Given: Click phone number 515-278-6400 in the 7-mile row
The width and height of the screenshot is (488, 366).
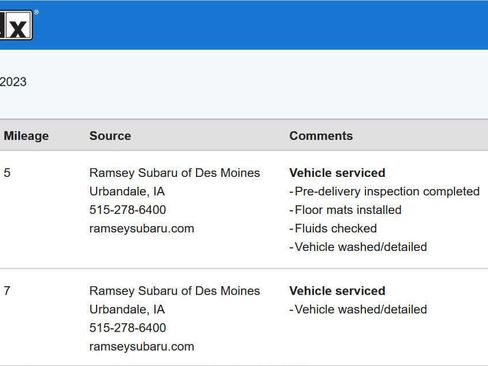Looking at the screenshot, I should click(128, 328).
